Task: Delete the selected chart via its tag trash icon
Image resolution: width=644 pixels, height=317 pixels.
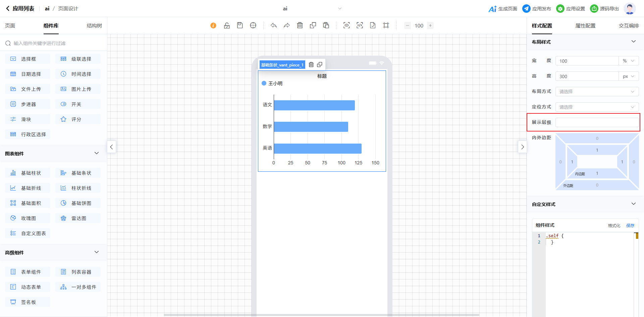Action: [311, 65]
